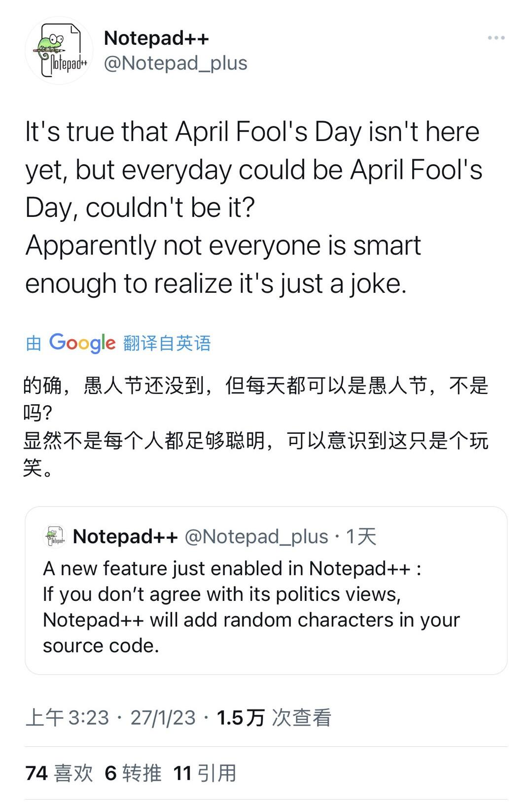Click the 翻译自英语 translation link
The width and height of the screenshot is (532, 805).
(167, 343)
